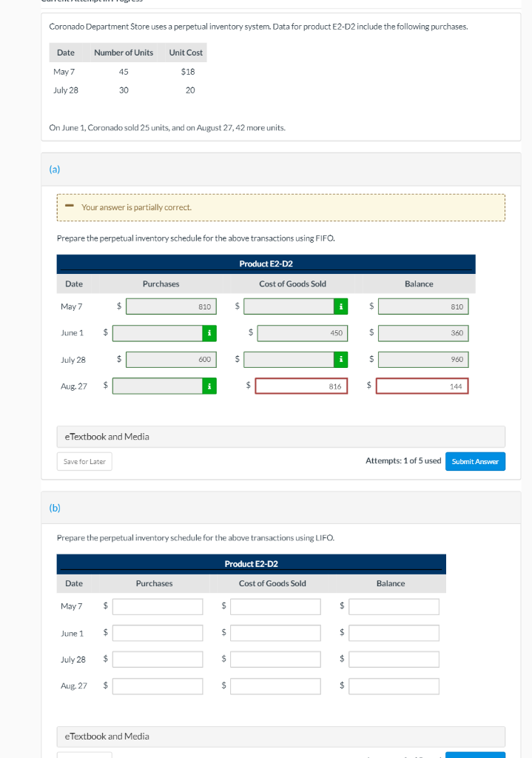Click 'Your answer is partially correct.' message
Image resolution: width=532 pixels, height=758 pixels.
pyautogui.click(x=136, y=207)
